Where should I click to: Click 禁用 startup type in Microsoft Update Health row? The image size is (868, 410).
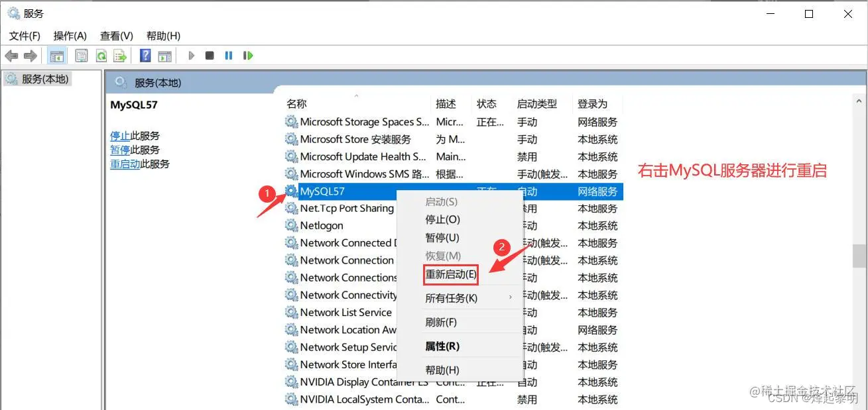pos(527,156)
